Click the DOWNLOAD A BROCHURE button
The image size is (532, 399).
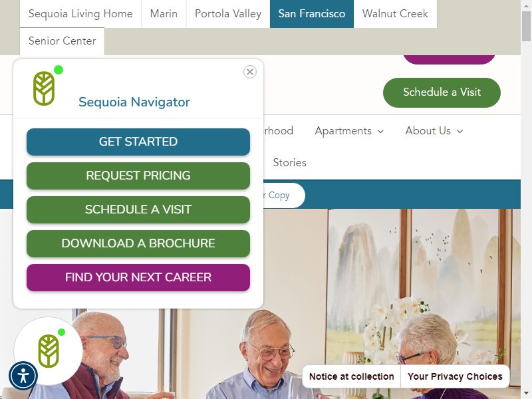[x=138, y=243]
